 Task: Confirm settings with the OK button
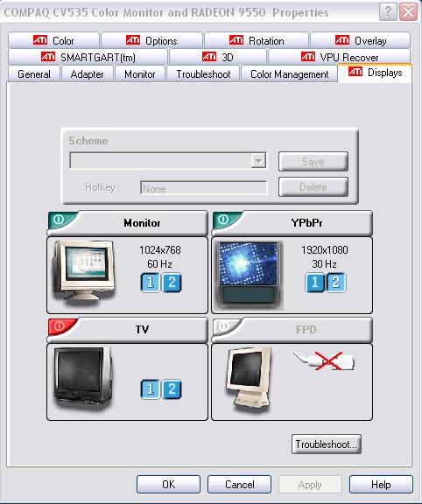(x=169, y=485)
